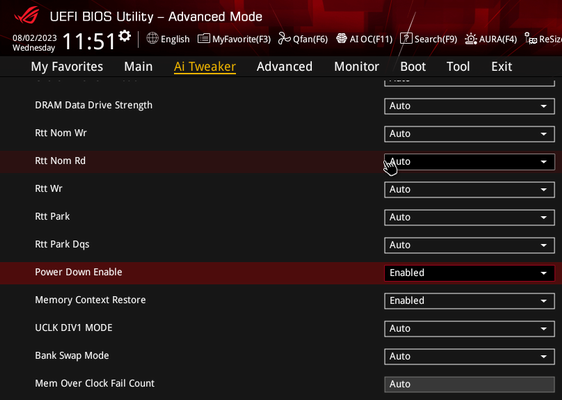This screenshot has height=400, width=562.
Task: Launch AI OC(F11) guide
Action: pos(371,39)
